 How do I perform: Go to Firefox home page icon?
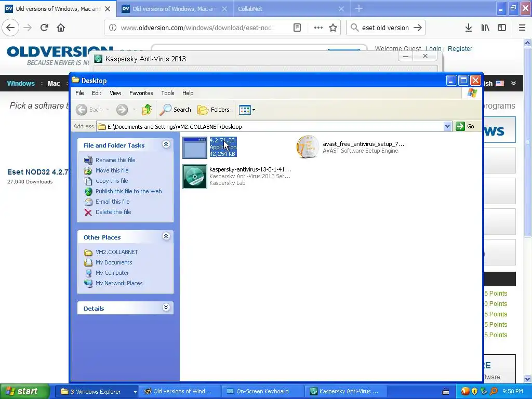point(61,28)
